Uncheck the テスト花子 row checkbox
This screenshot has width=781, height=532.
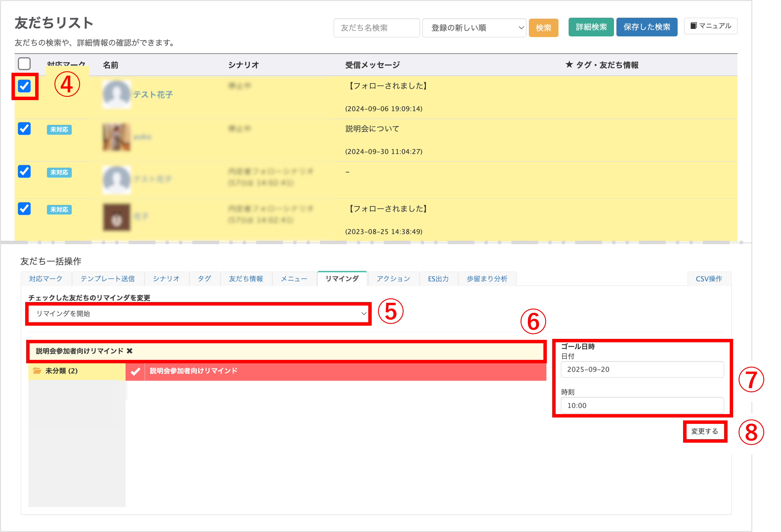coord(24,86)
